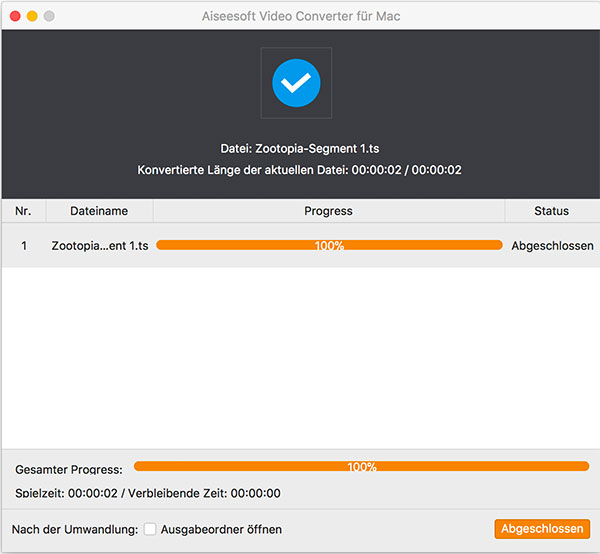The height and width of the screenshot is (554, 600).
Task: Click the Datei: Zootopia-Segment 1.ts text
Action: (x=300, y=148)
